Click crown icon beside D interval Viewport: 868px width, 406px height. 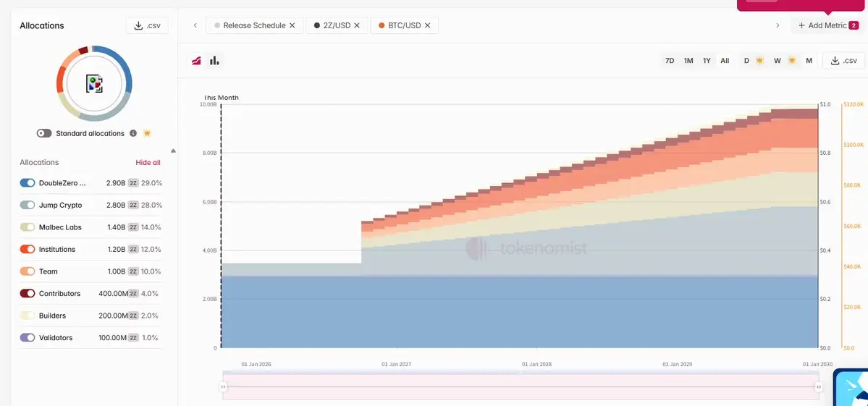pos(760,61)
